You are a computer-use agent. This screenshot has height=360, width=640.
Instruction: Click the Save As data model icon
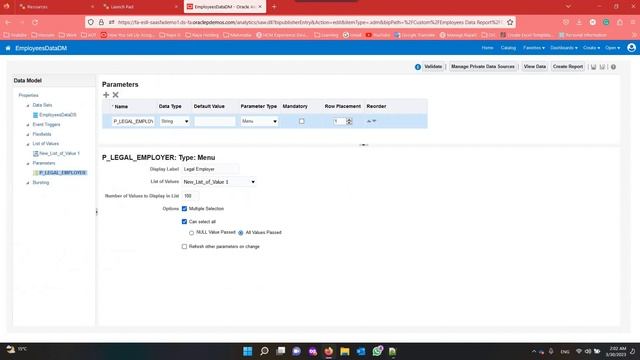(x=602, y=67)
